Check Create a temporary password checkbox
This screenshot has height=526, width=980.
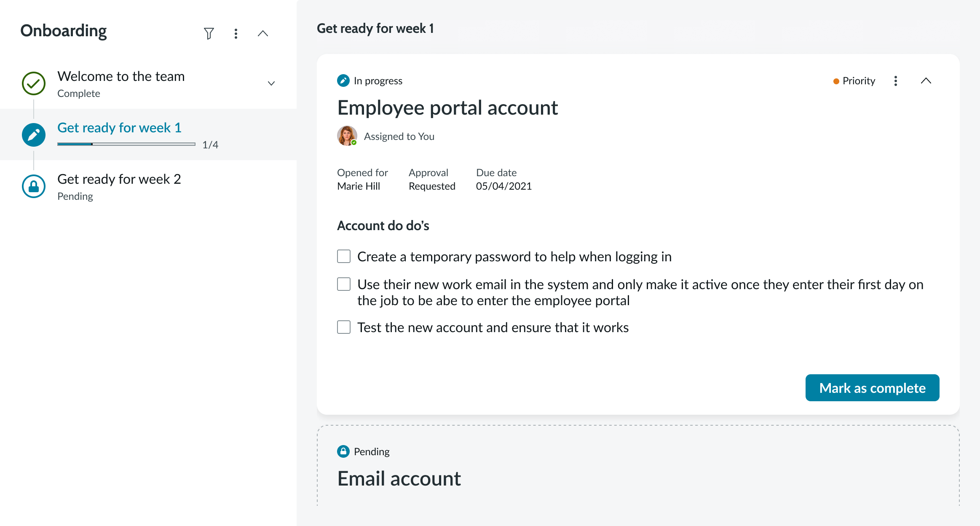tap(344, 256)
